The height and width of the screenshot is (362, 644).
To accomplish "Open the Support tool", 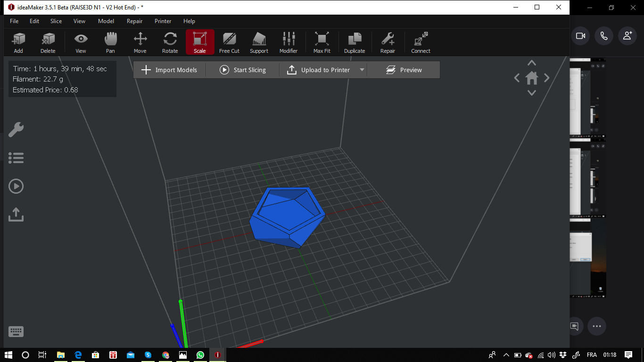I will coord(259,42).
